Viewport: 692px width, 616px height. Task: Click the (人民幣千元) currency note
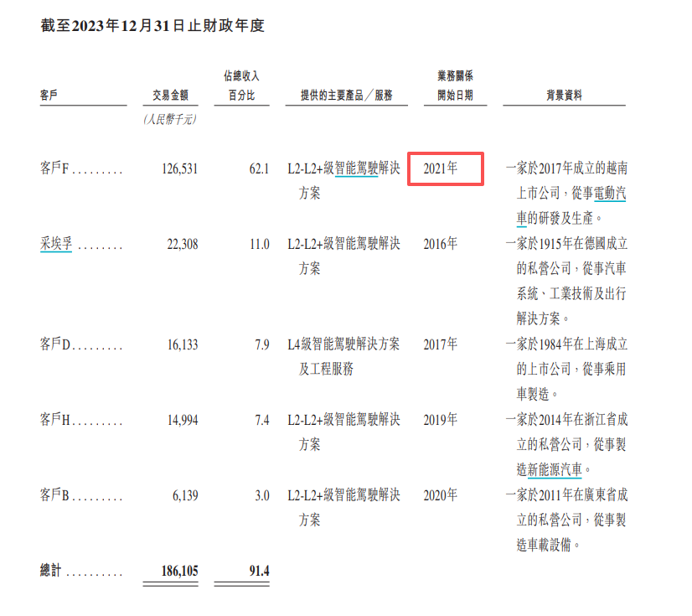pyautogui.click(x=168, y=120)
